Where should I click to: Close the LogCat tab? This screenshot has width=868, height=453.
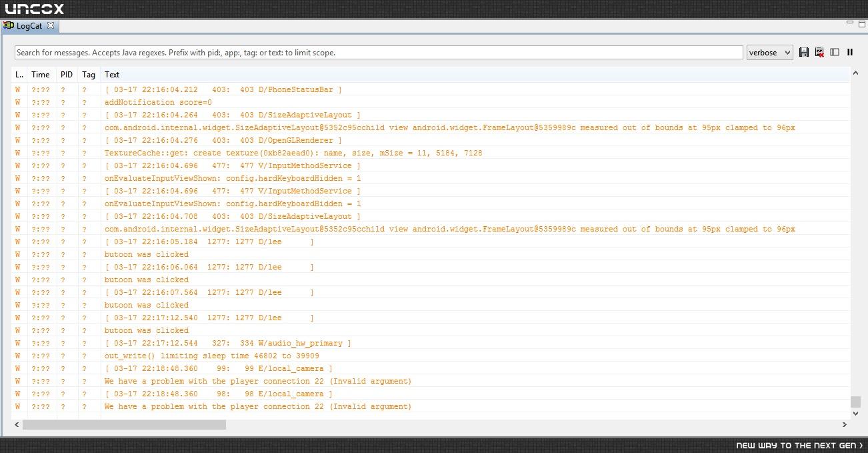pos(51,25)
